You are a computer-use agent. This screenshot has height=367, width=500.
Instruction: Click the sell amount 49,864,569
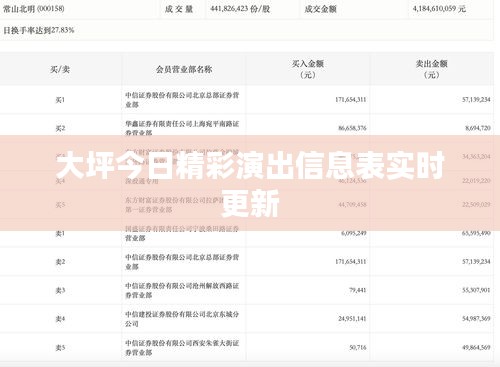coord(476,347)
